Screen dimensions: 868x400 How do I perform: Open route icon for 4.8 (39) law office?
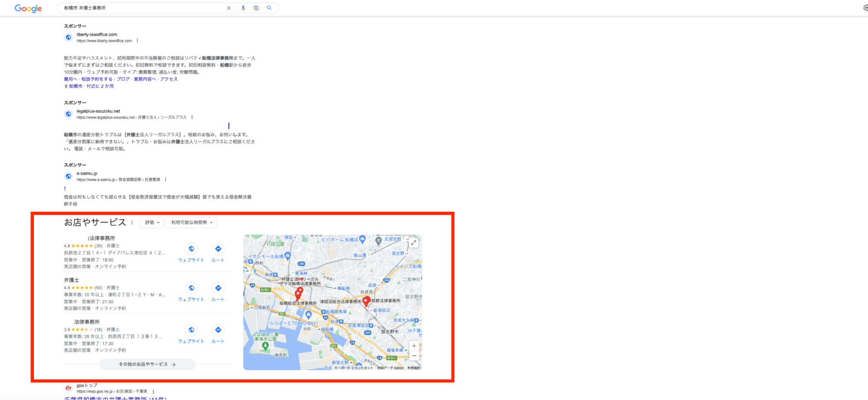pos(218,249)
